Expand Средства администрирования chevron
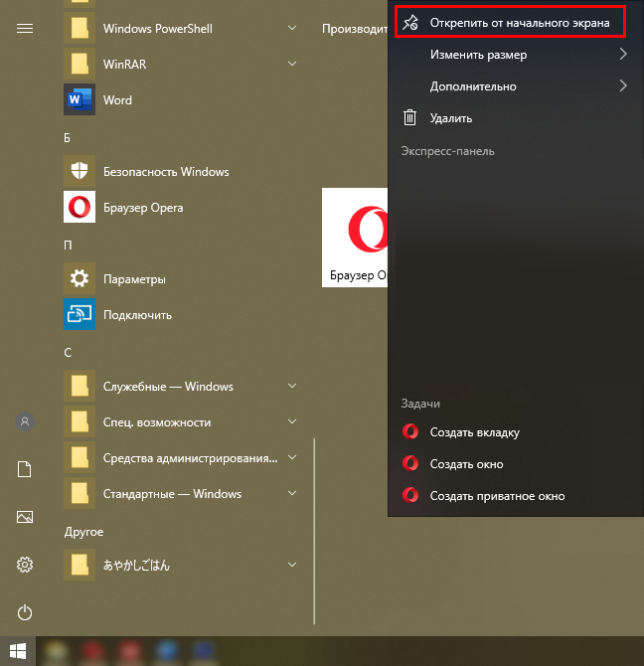The width and height of the screenshot is (644, 666). pos(292,457)
